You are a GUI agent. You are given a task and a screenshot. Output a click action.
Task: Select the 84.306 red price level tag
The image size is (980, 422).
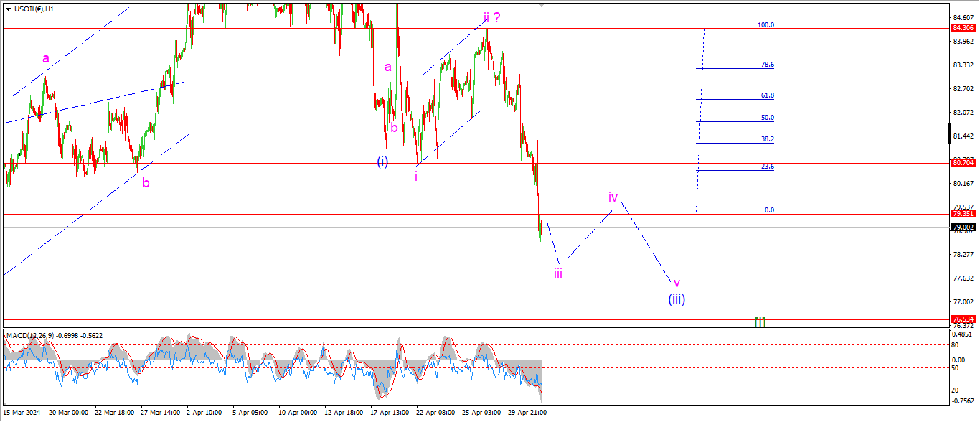click(x=961, y=28)
